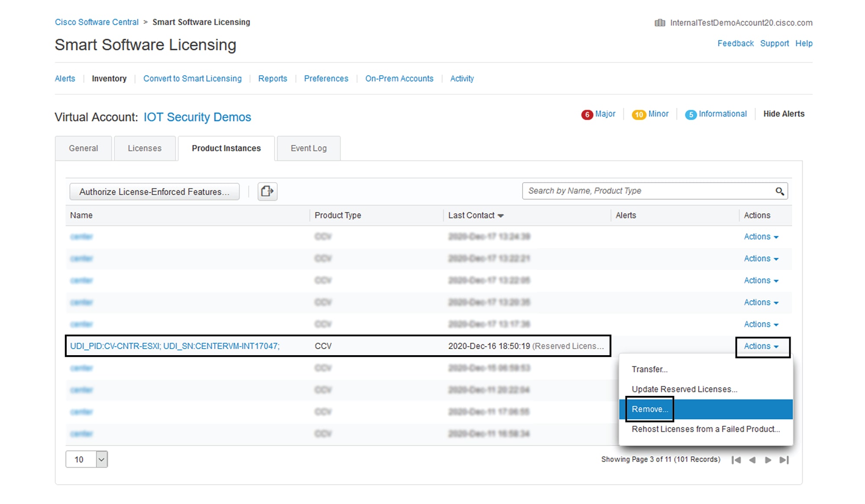Open the Feedback link
The image size is (865, 504).
point(736,43)
